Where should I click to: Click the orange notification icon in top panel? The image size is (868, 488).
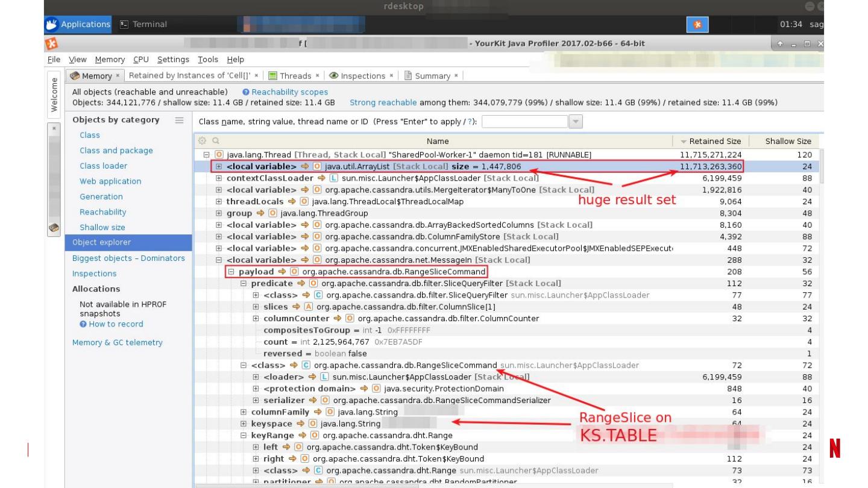697,25
